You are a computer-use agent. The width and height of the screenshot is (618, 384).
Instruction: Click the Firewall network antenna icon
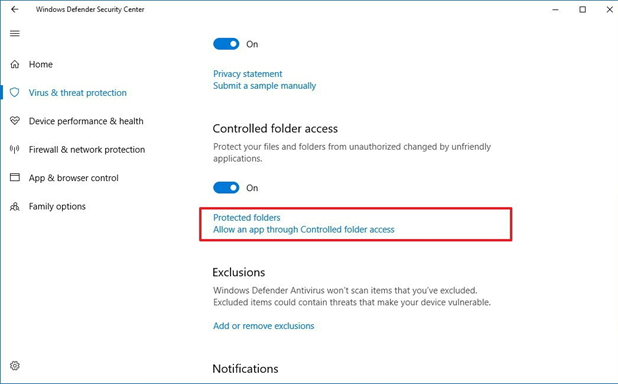[x=15, y=149]
